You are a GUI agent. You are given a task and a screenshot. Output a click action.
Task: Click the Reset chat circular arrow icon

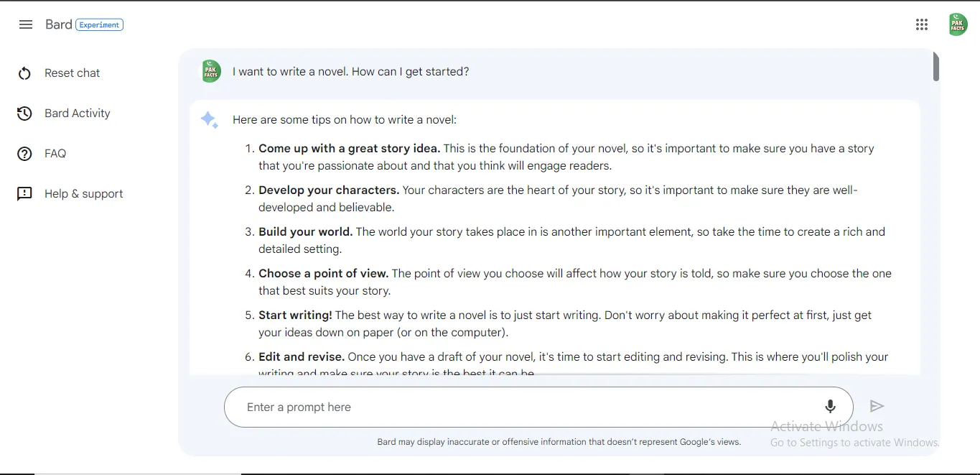(24, 73)
